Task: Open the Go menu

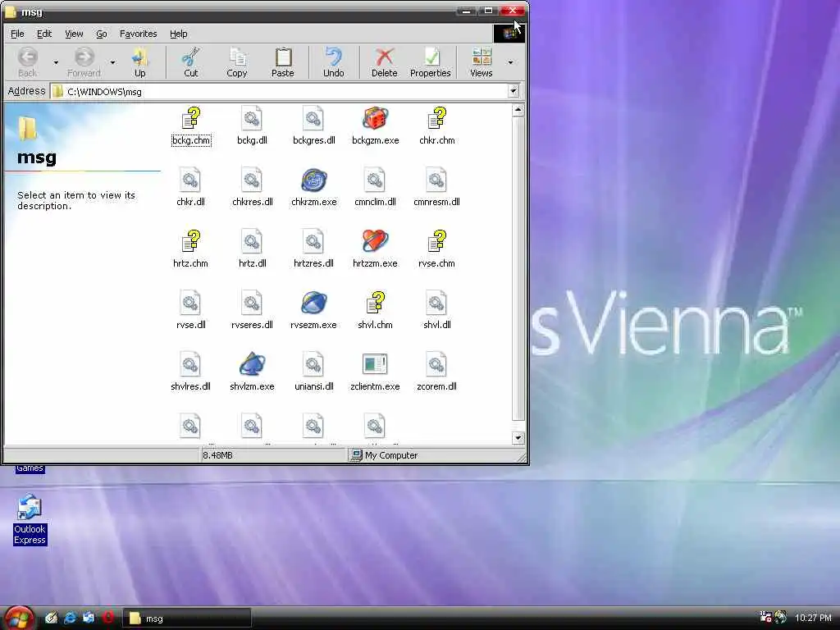Action: pyautogui.click(x=101, y=34)
